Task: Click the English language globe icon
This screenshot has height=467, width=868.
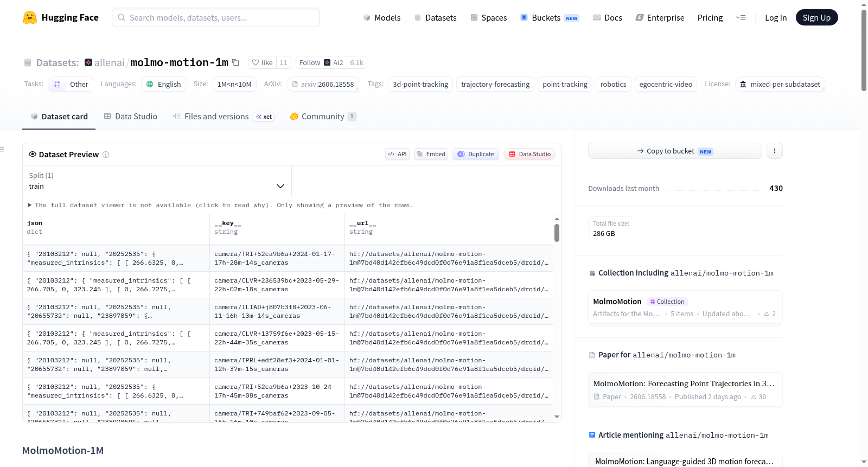Action: 150,84
